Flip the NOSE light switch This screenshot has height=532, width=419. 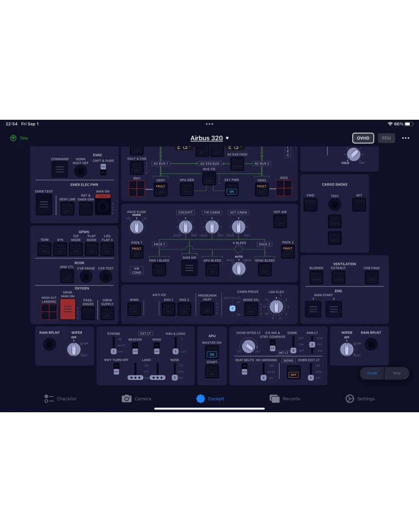click(175, 372)
